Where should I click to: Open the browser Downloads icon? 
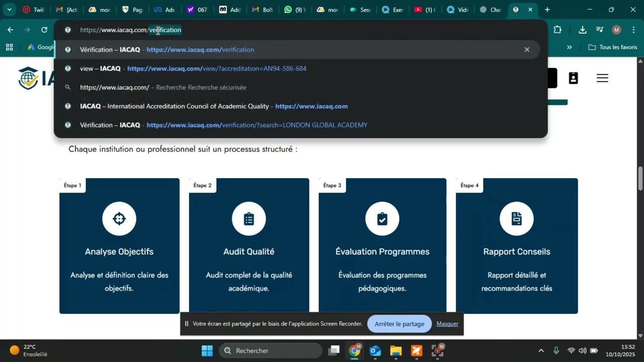pos(583,30)
